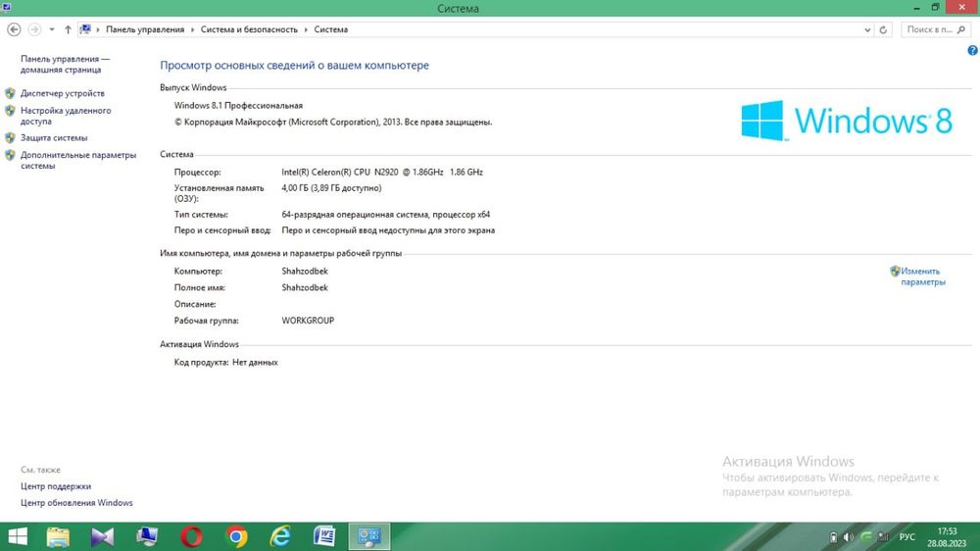Click Изменить параметры link
This screenshot has height=551, width=980.
coord(923,276)
